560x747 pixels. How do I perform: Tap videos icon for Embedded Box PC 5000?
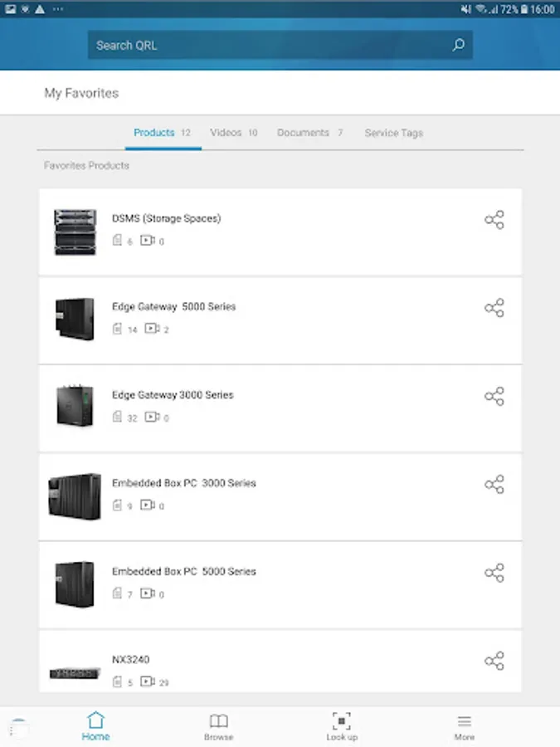point(147,593)
